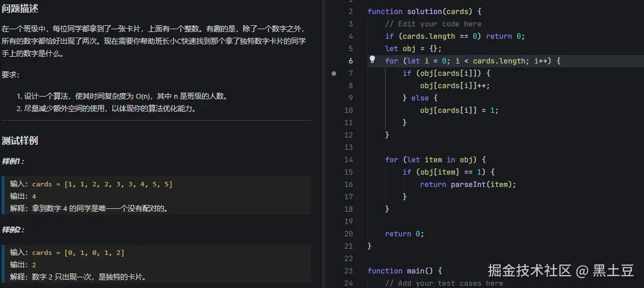Click the function main() { line
Image resolution: width=644 pixels, height=288 pixels.
pyautogui.click(x=405, y=271)
